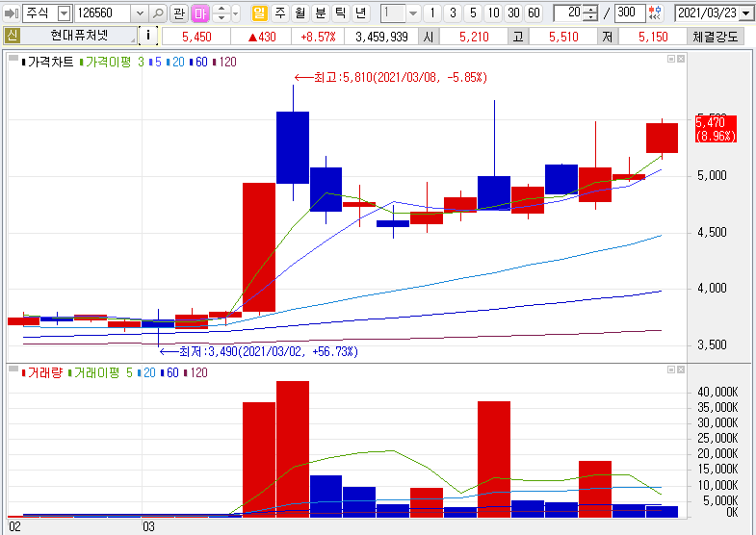The height and width of the screenshot is (535, 756).
Task: Click the current price 5,450
Action: point(196,37)
